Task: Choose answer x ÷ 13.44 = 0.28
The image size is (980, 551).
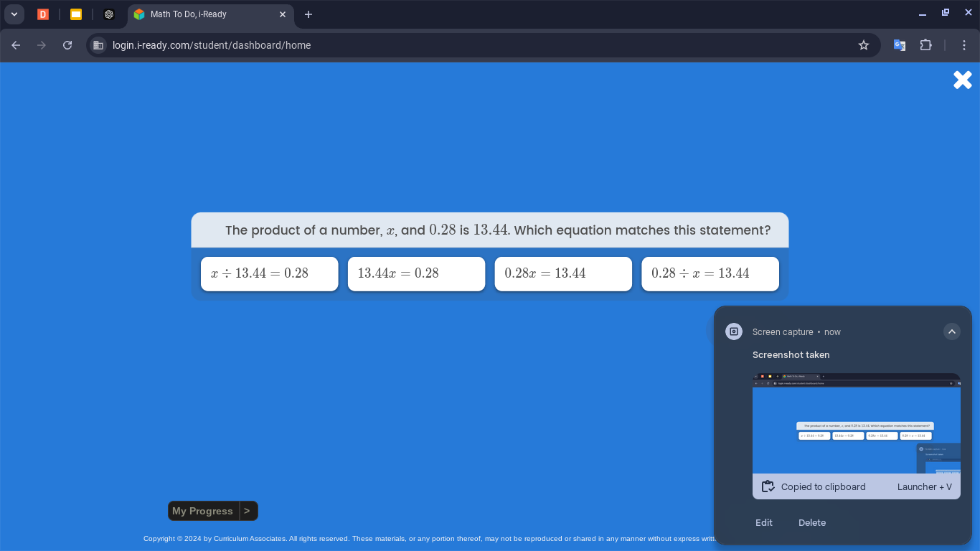Action: coord(270,274)
